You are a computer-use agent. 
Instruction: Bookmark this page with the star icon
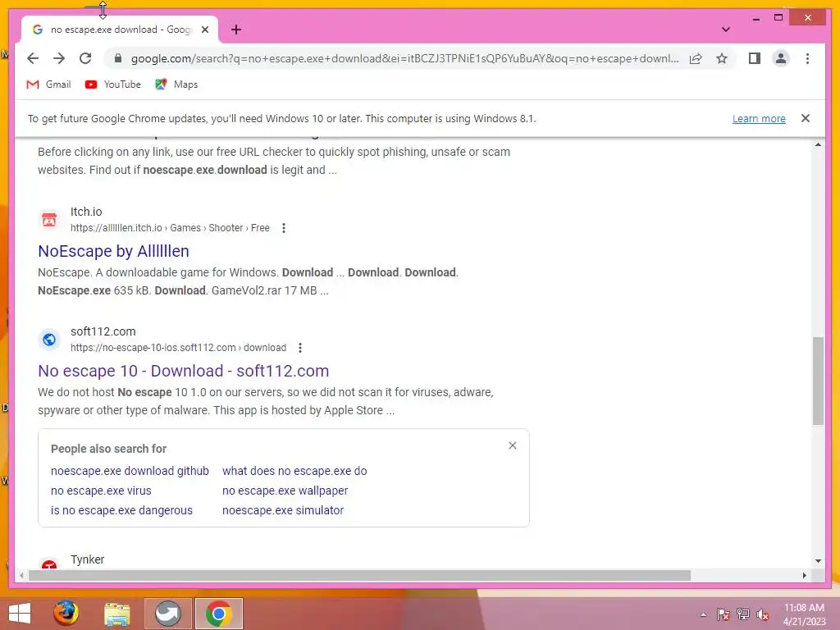click(722, 58)
